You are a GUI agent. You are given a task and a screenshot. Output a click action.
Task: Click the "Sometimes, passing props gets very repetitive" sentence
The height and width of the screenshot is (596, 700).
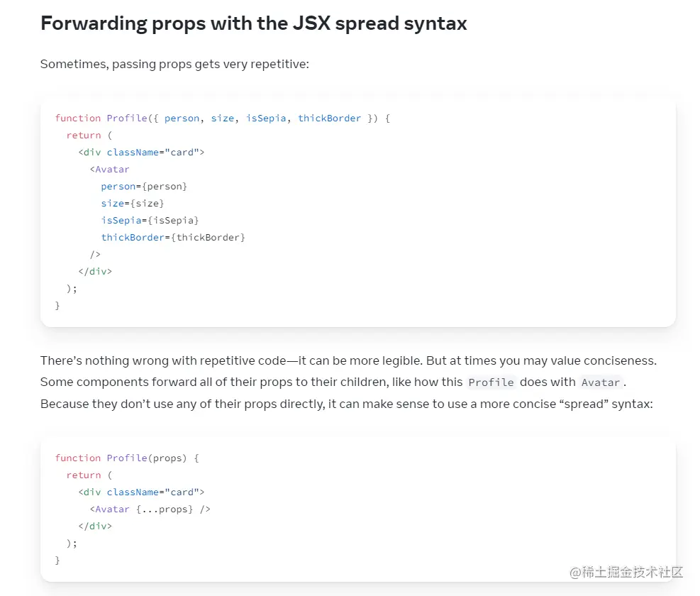pos(174,65)
